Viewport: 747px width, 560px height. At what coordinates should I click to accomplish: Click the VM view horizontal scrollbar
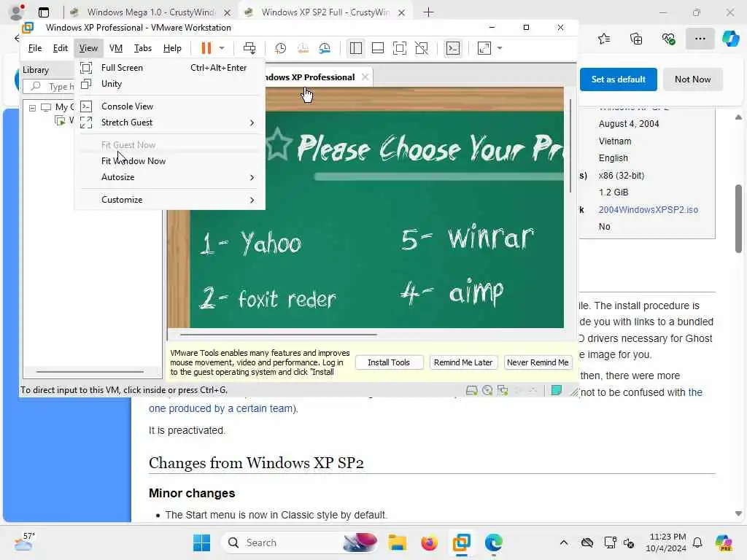click(x=279, y=335)
